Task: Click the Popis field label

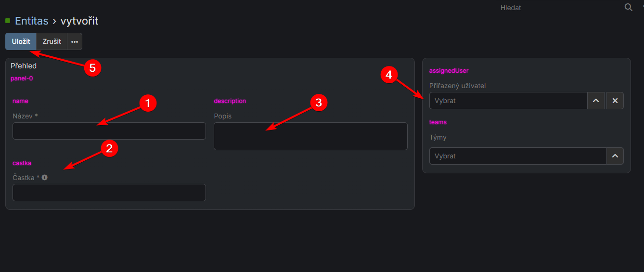Action: click(222, 116)
